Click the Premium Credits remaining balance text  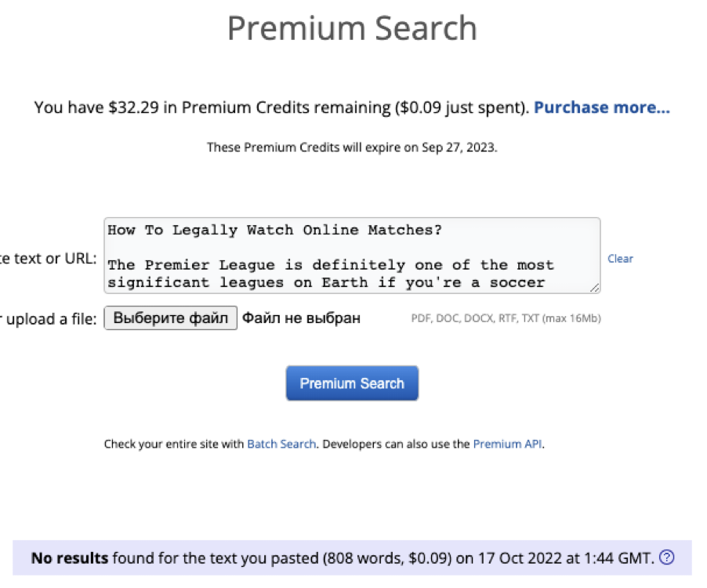(282, 107)
